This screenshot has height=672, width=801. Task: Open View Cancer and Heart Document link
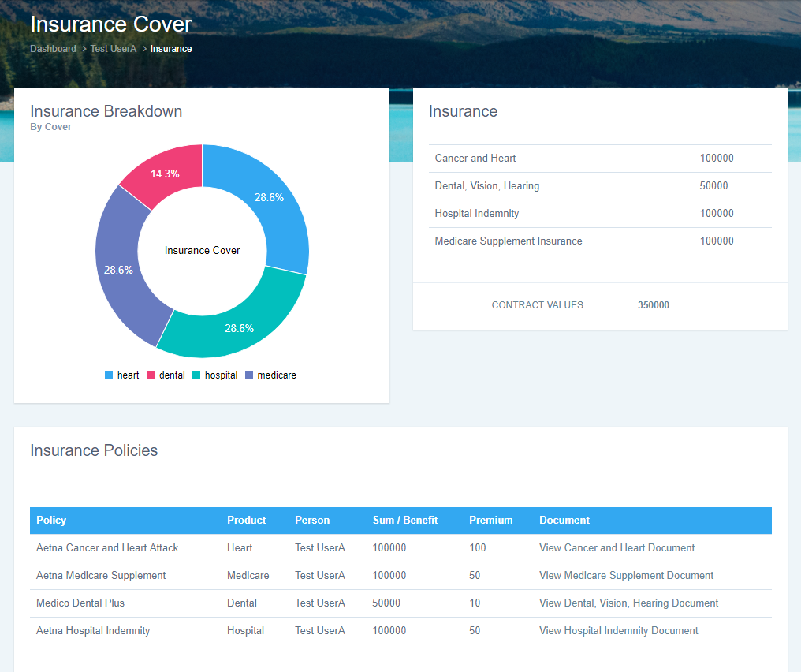[x=617, y=548]
